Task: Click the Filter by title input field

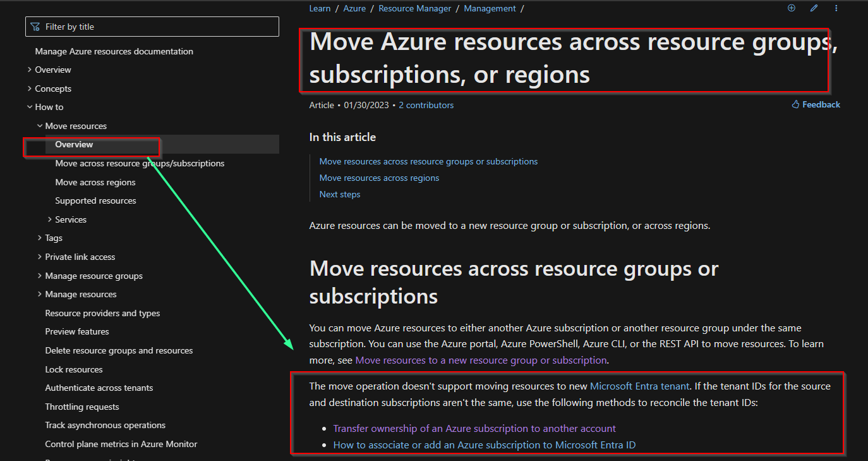Action: click(x=152, y=26)
